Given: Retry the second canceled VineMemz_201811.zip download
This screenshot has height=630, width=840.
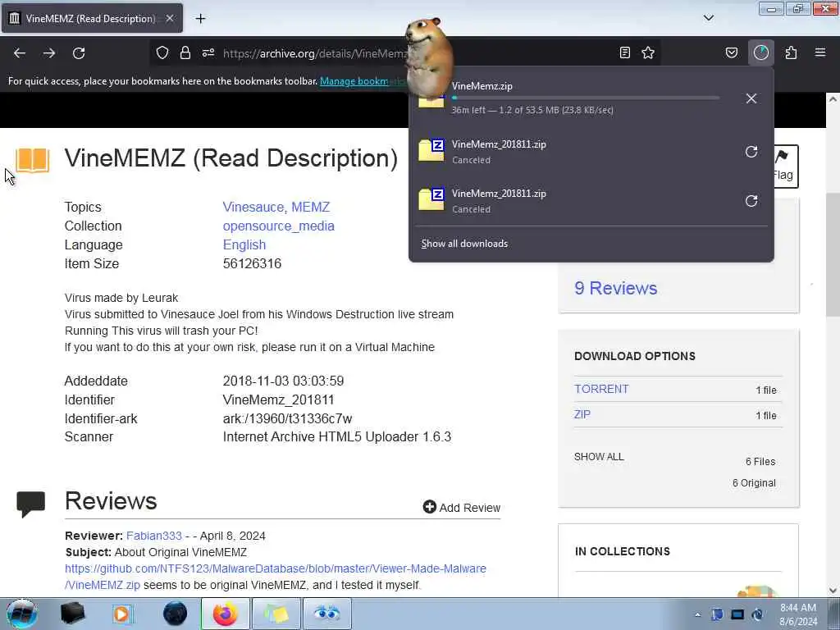Looking at the screenshot, I should (x=751, y=201).
